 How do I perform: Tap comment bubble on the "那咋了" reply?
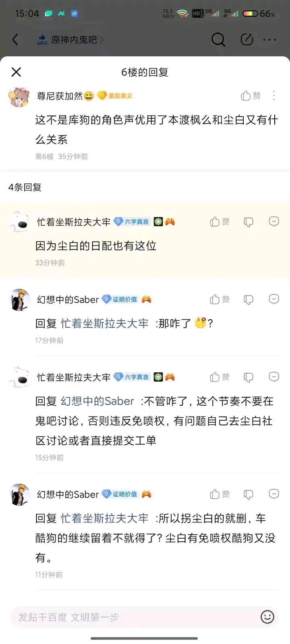(274, 299)
